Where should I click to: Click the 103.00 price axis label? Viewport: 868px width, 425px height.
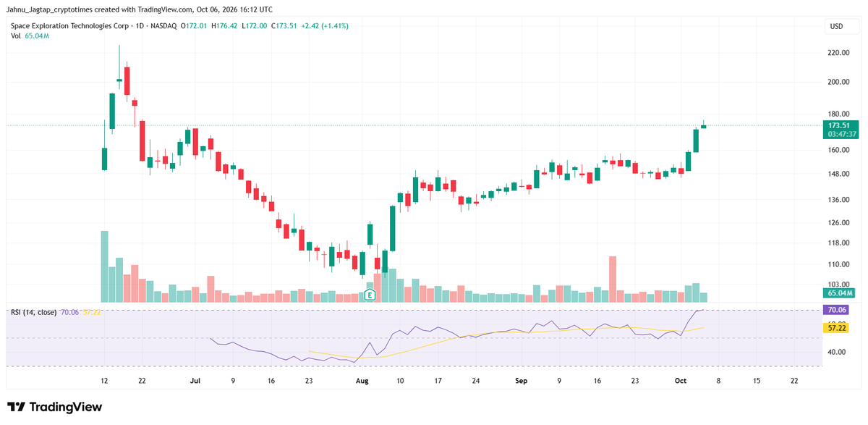[x=838, y=285]
